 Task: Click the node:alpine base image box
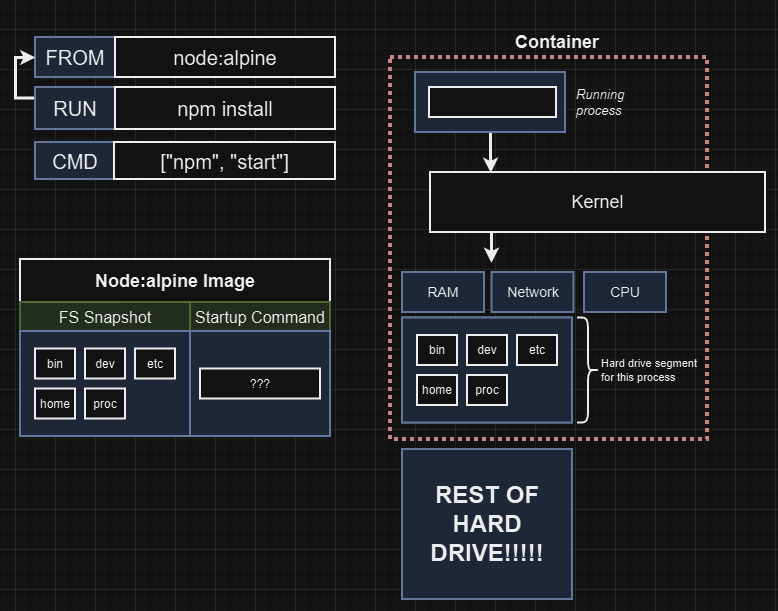(x=224, y=58)
